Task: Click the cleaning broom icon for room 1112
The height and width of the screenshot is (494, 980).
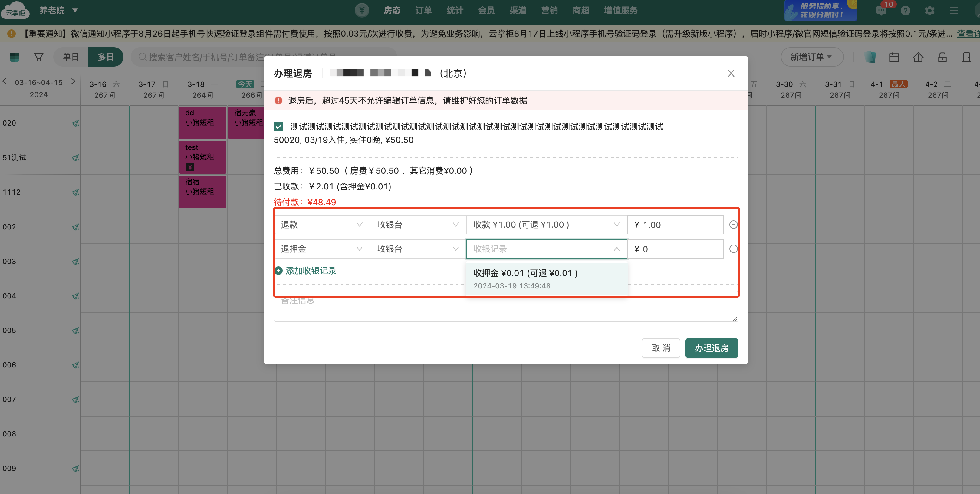Action: pos(76,192)
